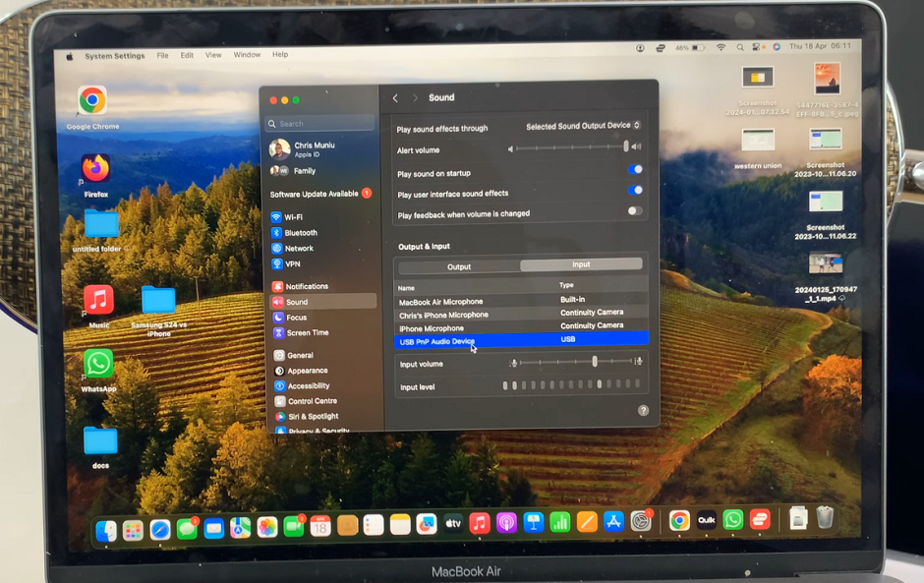
Task: Open Trash in the Dock
Action: [825, 518]
